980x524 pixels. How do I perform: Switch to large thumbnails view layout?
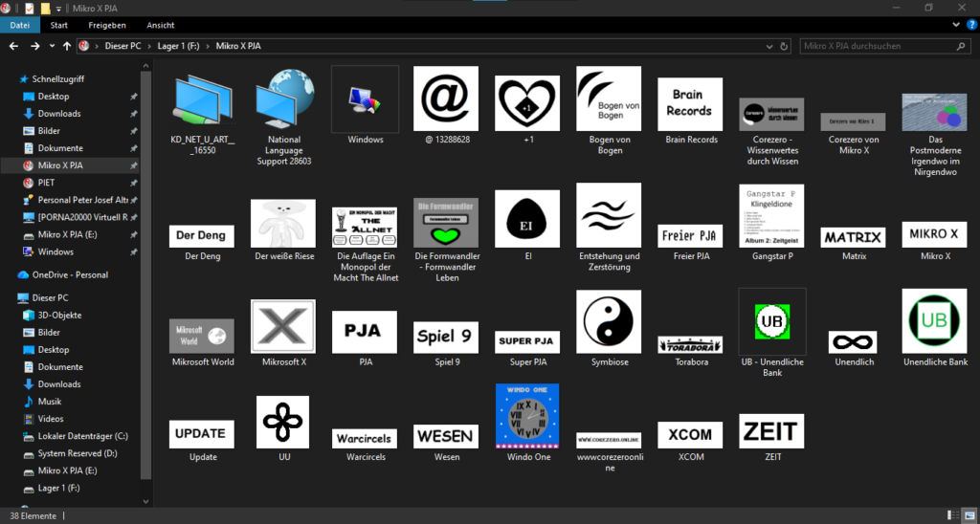(x=969, y=515)
